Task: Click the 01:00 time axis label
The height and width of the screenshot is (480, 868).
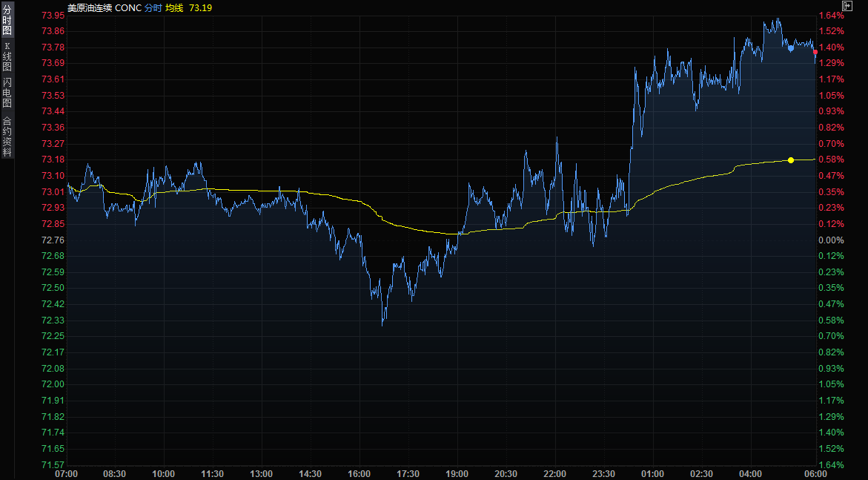Action: tap(652, 473)
